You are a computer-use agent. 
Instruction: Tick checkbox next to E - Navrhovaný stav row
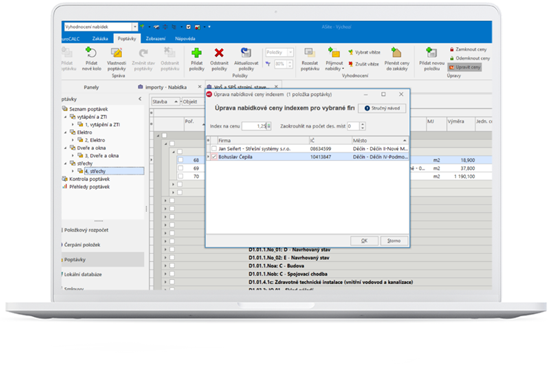coord(172,257)
